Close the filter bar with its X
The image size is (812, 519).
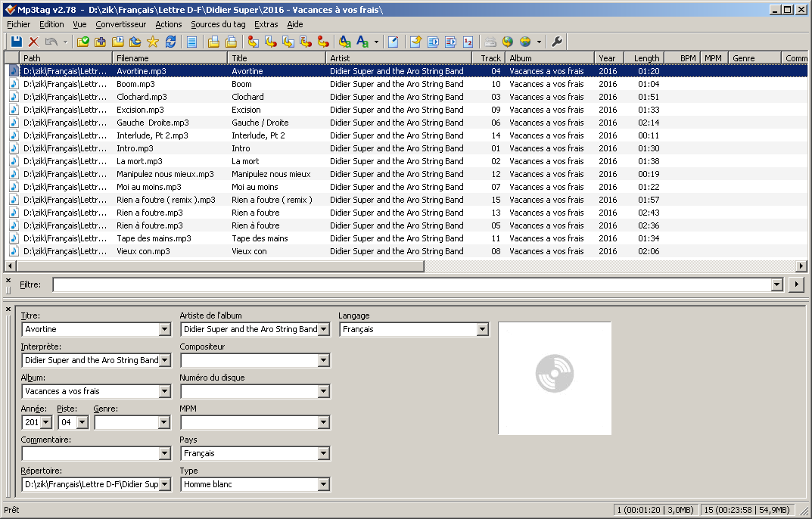click(x=8, y=280)
